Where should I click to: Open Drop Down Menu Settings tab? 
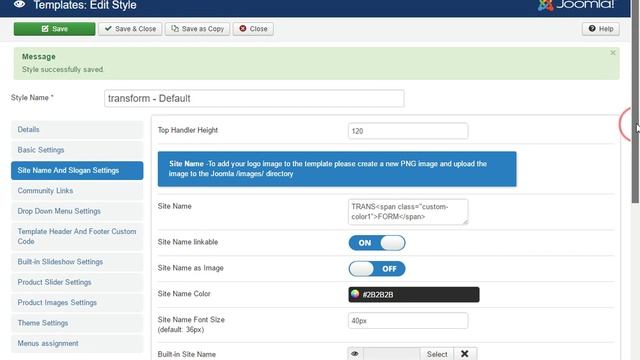77,211
